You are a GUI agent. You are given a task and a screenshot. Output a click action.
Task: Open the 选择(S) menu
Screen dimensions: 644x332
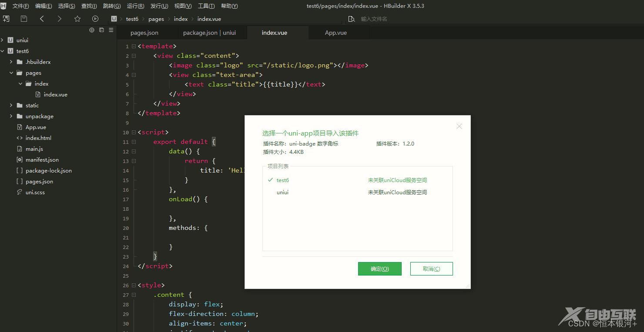67,6
